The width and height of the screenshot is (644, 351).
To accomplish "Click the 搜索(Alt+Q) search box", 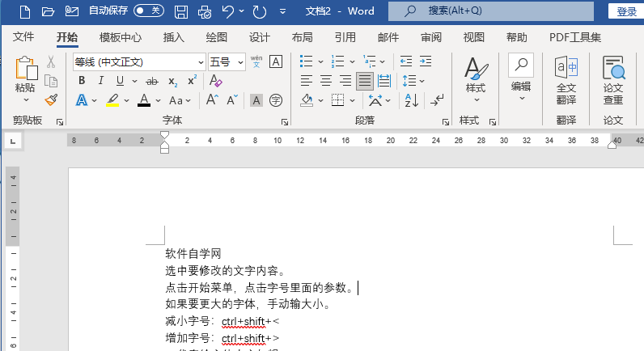I will tap(491, 11).
